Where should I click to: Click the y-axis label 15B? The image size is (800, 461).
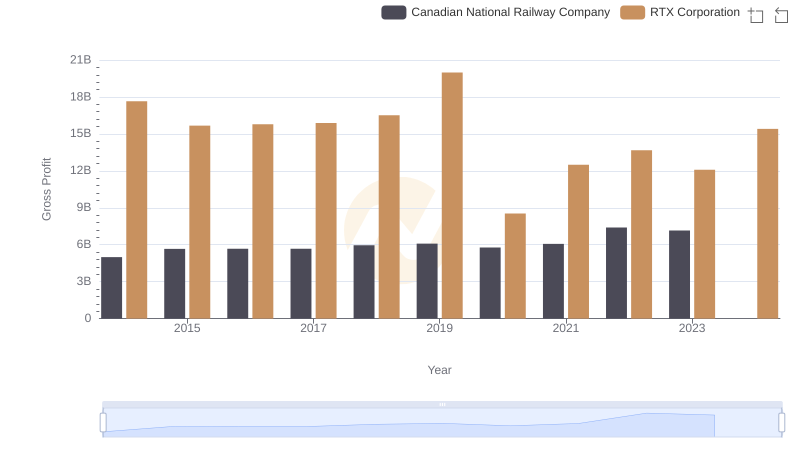pyautogui.click(x=81, y=134)
